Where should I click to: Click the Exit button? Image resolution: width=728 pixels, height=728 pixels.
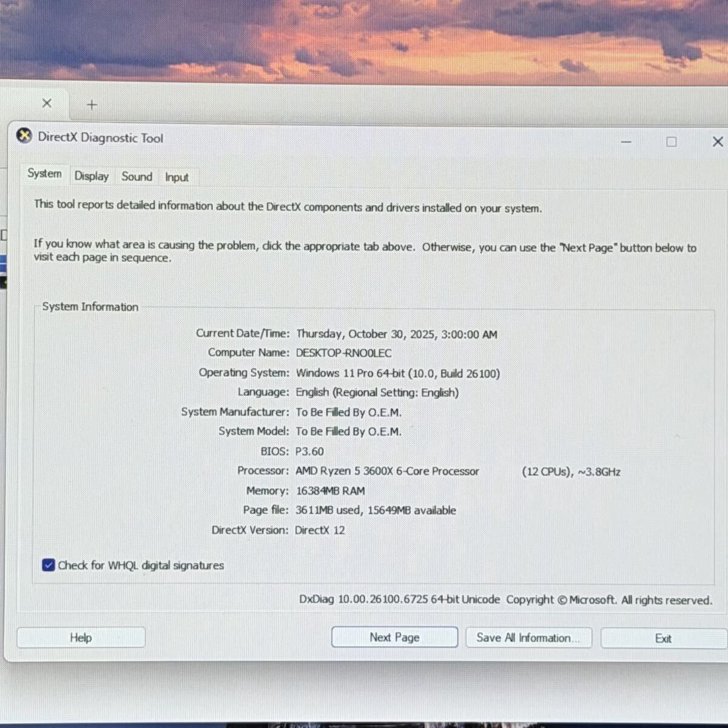click(663, 638)
